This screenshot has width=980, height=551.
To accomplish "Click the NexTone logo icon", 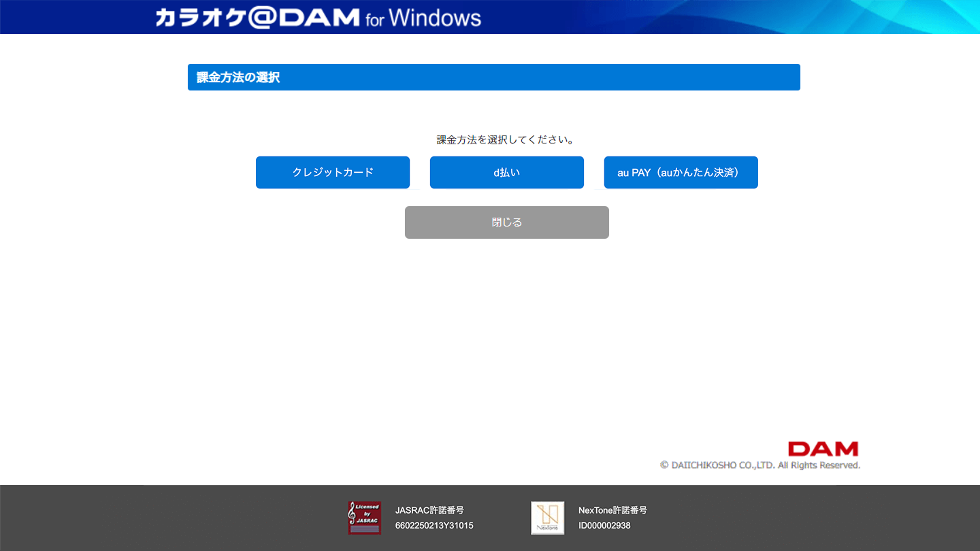I will [547, 518].
